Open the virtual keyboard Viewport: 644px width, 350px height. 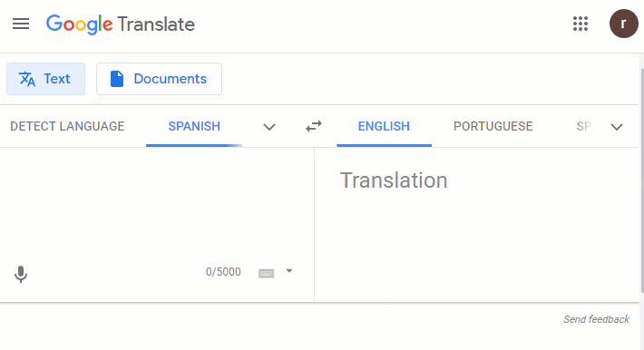point(266,273)
